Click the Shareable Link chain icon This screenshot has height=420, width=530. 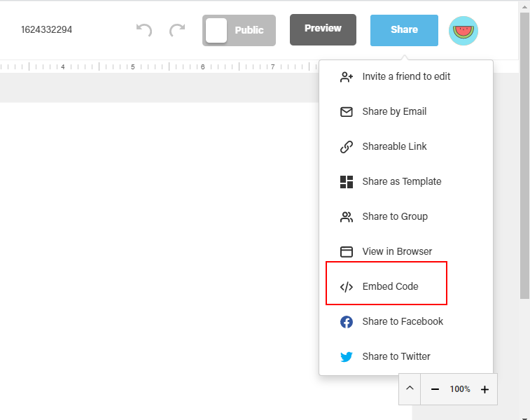tap(347, 147)
